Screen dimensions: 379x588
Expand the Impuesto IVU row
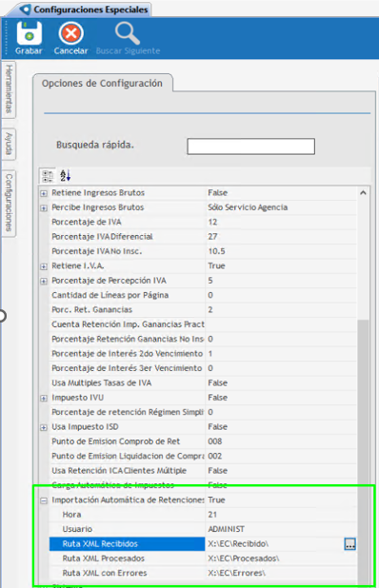click(44, 399)
